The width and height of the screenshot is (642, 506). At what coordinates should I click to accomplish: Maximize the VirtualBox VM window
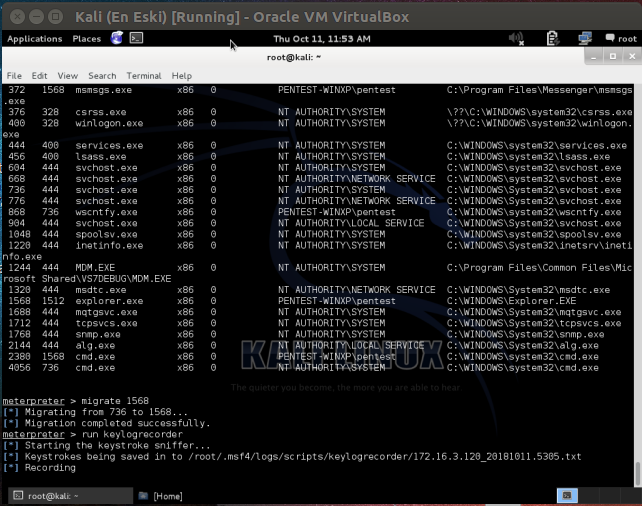pyautogui.click(x=55, y=17)
